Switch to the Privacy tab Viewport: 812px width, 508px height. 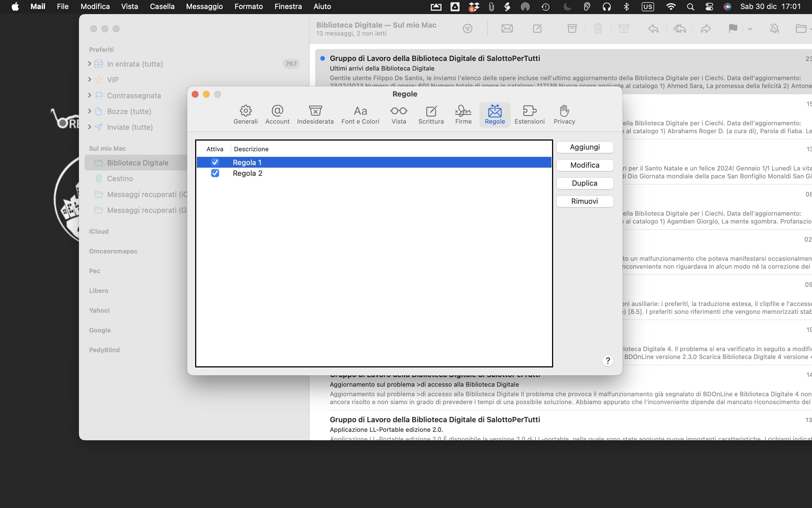(564, 115)
